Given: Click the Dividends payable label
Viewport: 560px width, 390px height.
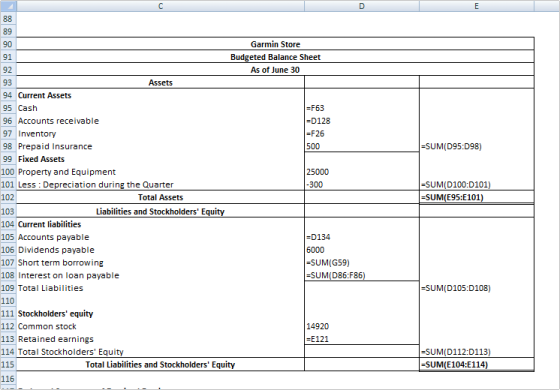Looking at the screenshot, I should 56,250.
